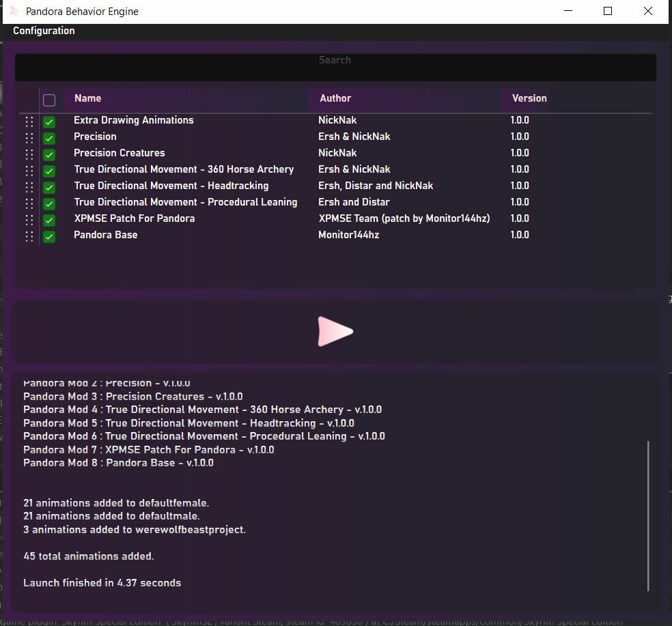Toggle the Headtracking mod checkbox
The image size is (672, 626).
(49, 188)
